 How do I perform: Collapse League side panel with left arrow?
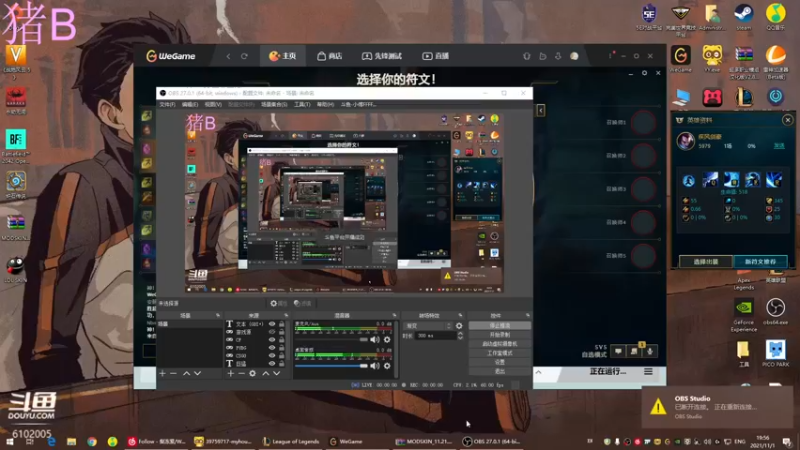coord(540,110)
